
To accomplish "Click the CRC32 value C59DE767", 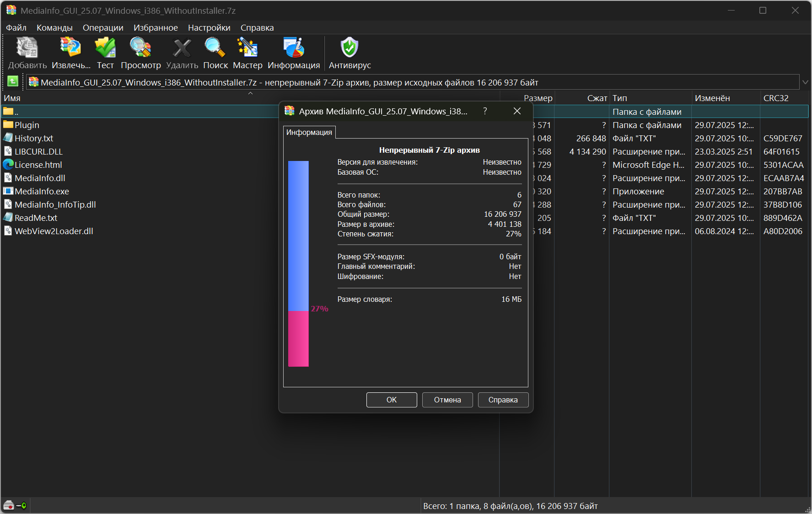I will coord(783,138).
